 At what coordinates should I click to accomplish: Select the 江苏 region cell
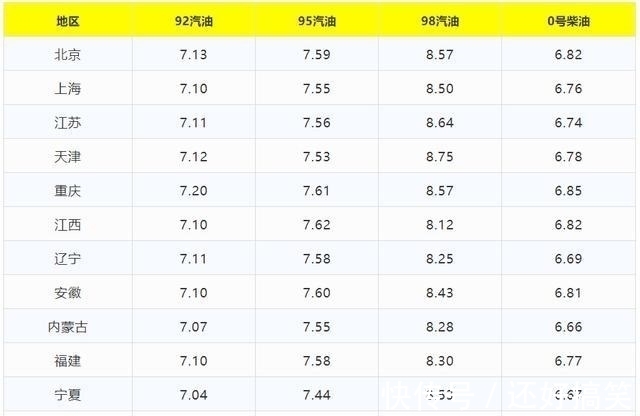68,122
